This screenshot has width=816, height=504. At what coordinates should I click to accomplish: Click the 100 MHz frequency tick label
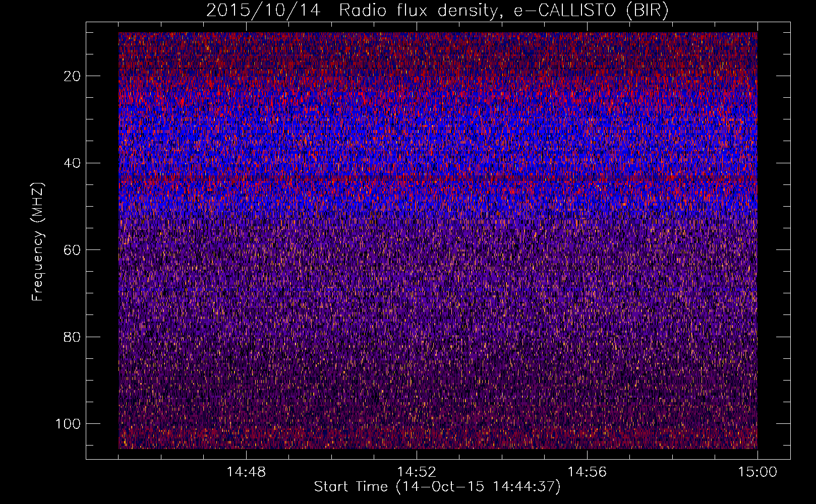coord(68,424)
